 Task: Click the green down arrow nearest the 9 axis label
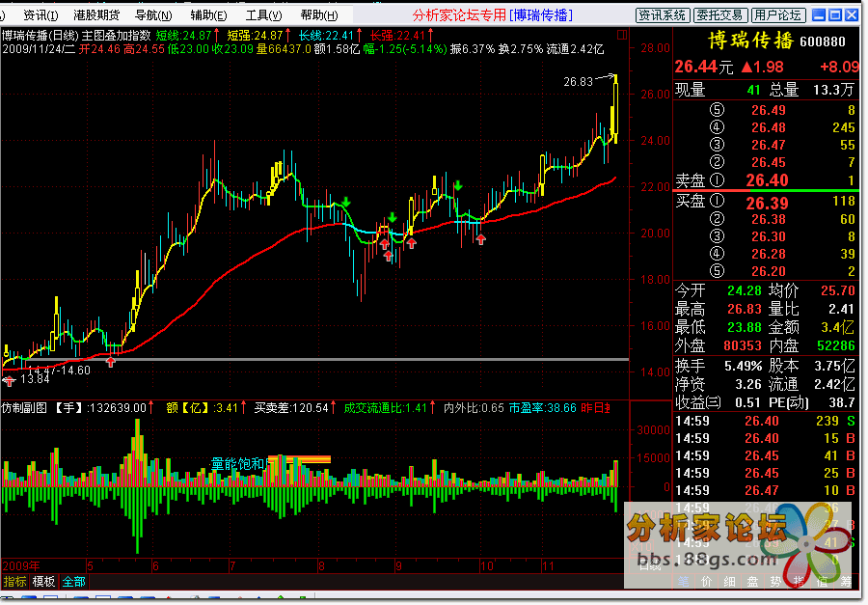coord(392,217)
